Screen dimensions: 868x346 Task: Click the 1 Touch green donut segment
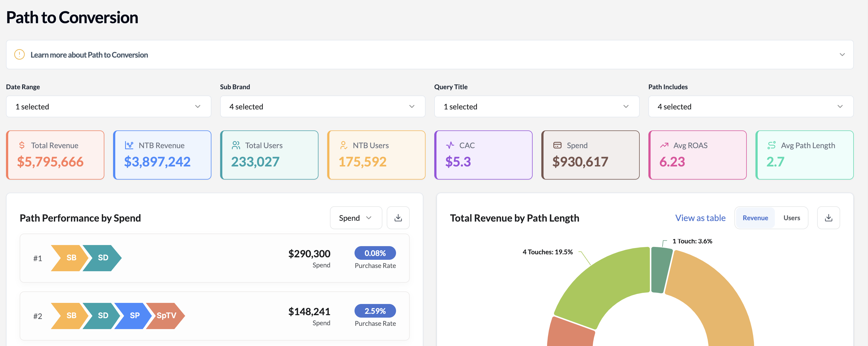[660, 270]
